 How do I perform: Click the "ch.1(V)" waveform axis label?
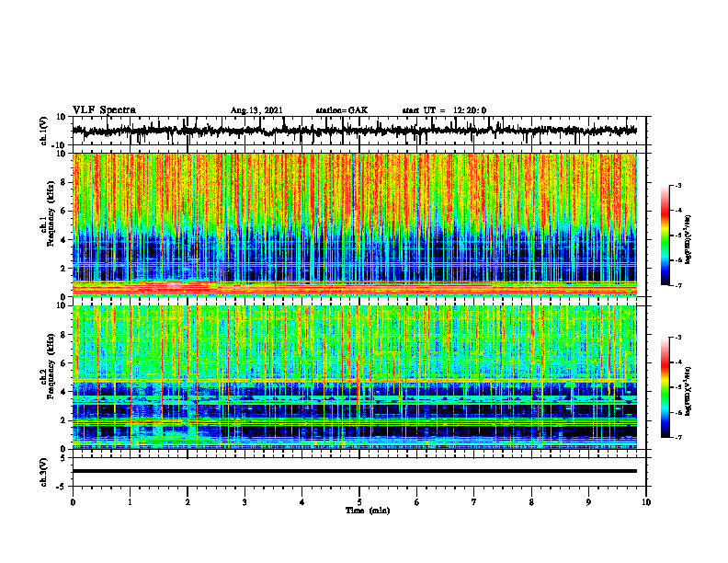[43, 131]
